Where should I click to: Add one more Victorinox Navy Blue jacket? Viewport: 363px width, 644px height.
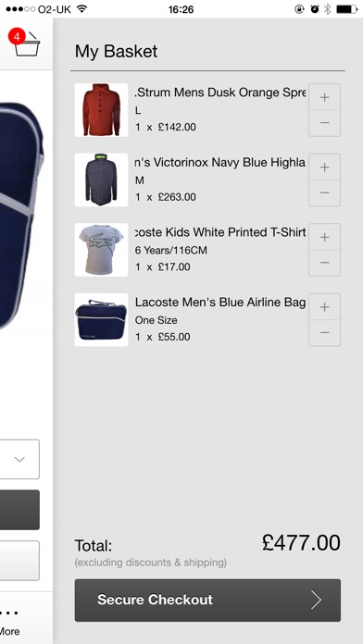point(324,167)
